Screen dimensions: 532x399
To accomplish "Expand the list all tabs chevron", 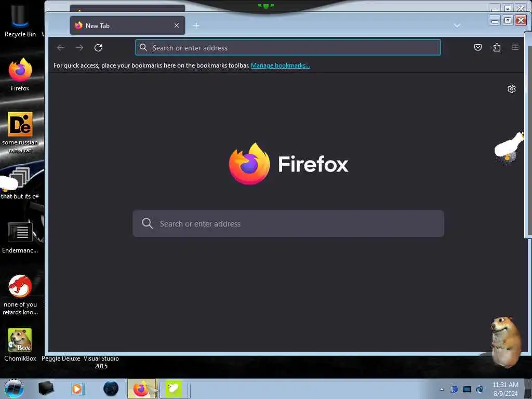I will [457, 25].
